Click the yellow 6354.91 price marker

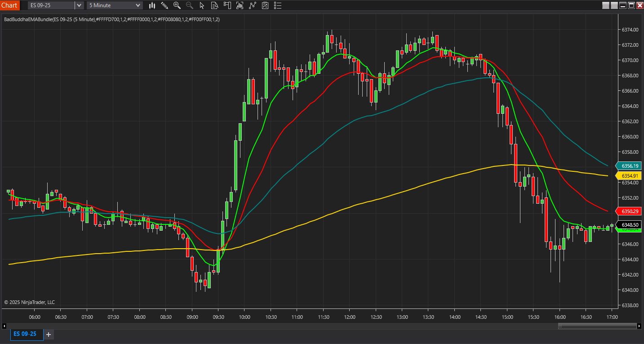click(628, 175)
